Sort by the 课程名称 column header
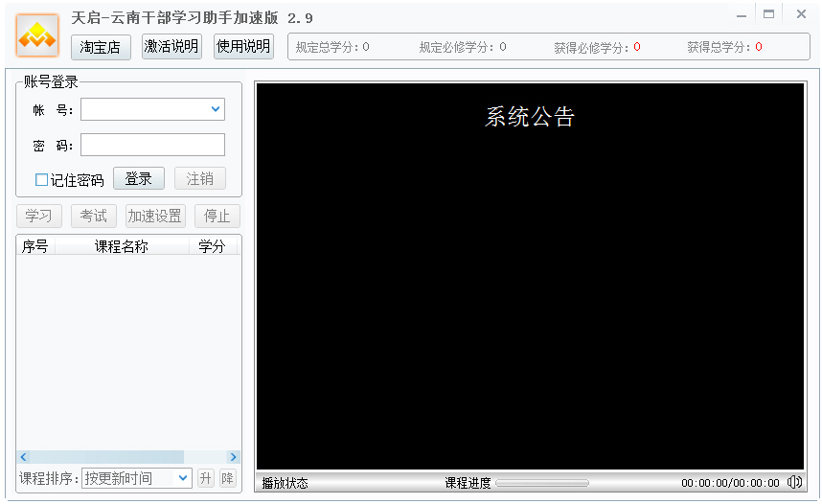 click(x=122, y=247)
